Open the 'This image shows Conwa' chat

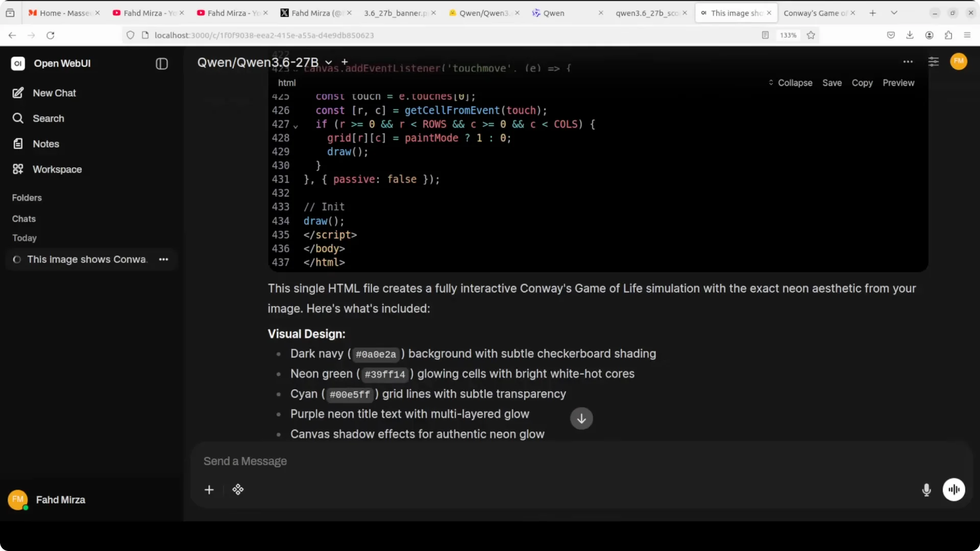point(87,259)
